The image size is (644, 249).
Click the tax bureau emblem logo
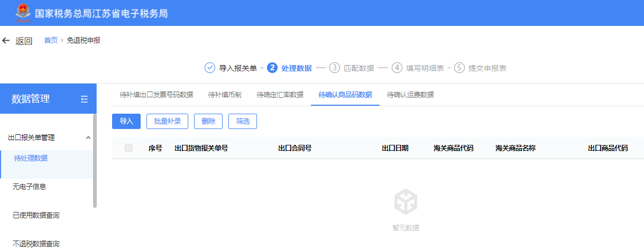[x=23, y=13]
